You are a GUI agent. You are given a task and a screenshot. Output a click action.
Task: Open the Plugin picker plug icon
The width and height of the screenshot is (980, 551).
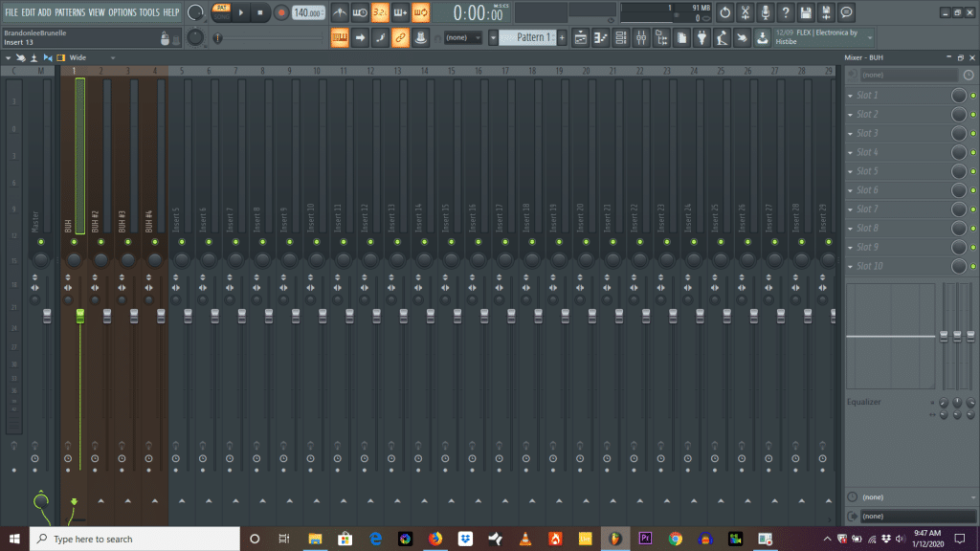point(702,37)
